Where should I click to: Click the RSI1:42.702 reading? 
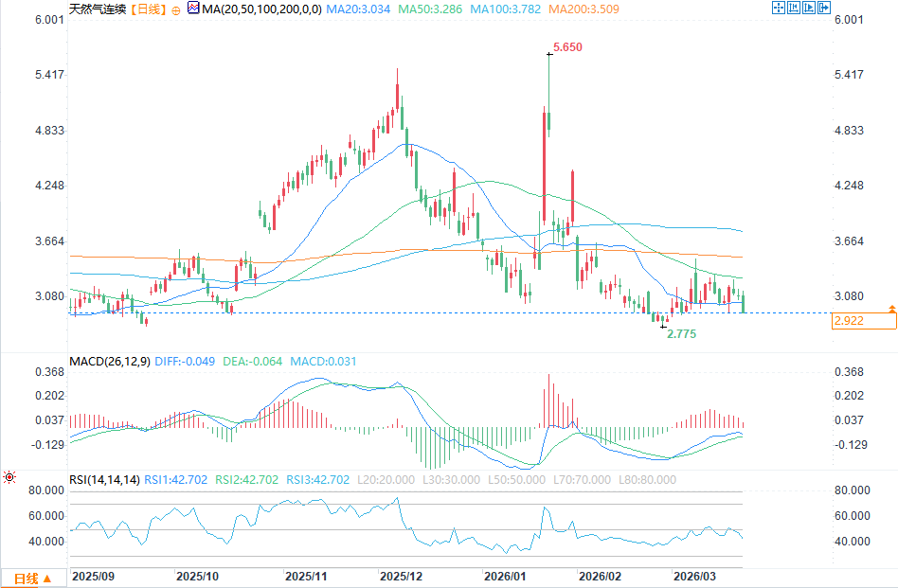176,480
